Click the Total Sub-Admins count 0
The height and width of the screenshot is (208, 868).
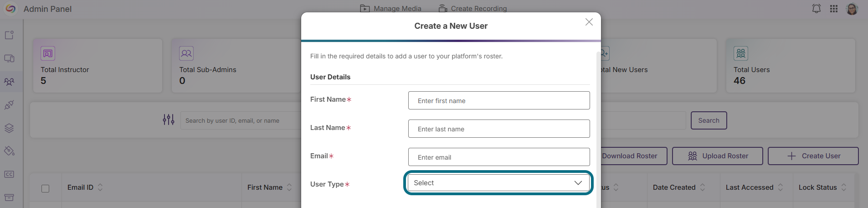[182, 81]
